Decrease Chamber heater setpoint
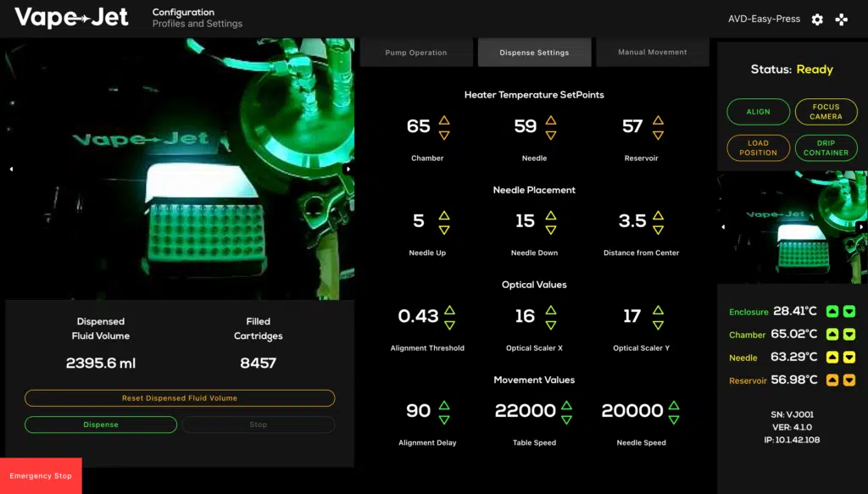Screen dimensions: 868x494 pos(444,135)
